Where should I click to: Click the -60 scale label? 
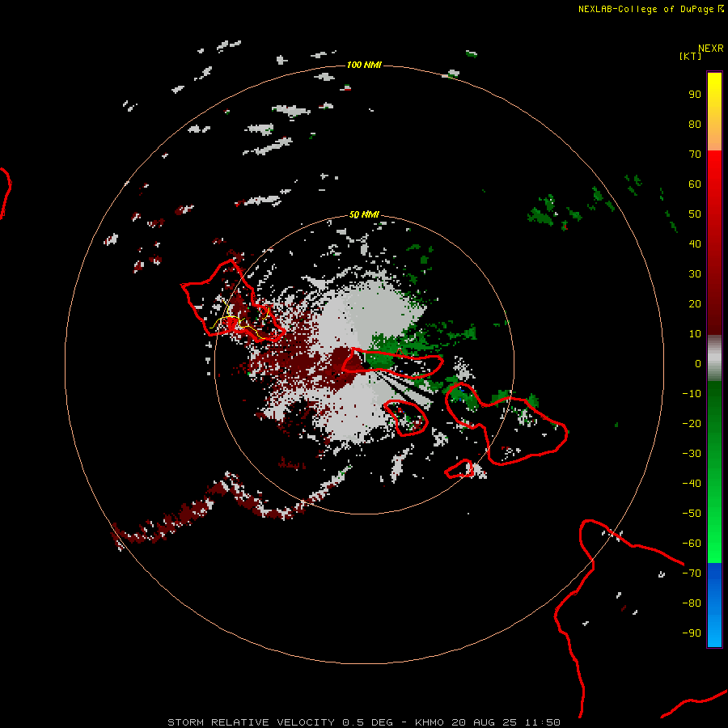[x=692, y=544]
